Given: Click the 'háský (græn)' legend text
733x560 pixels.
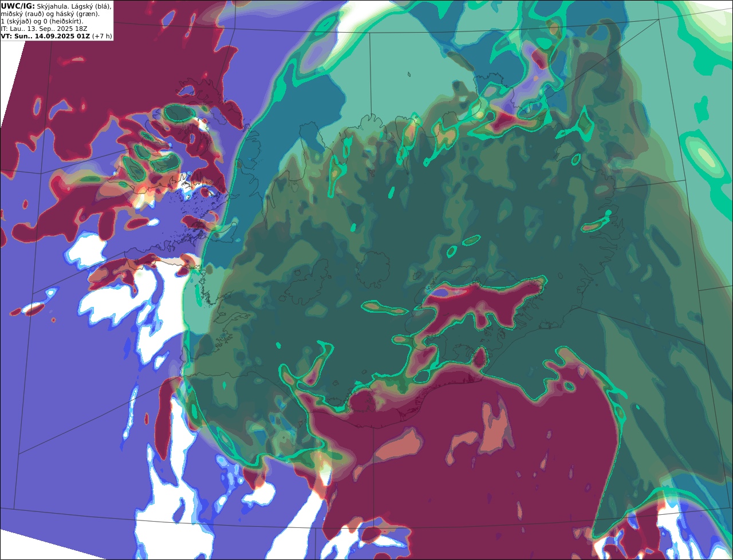Looking at the screenshot, I should [x=77, y=14].
